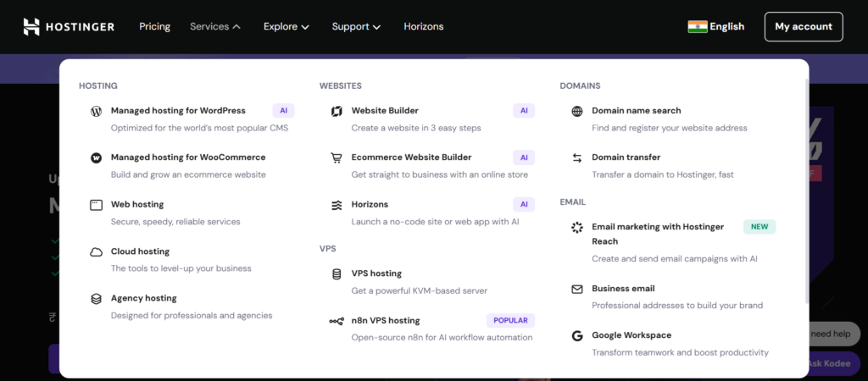Click the AI badge next to Website Builder
Viewport: 868px width, 381px height.
point(524,111)
